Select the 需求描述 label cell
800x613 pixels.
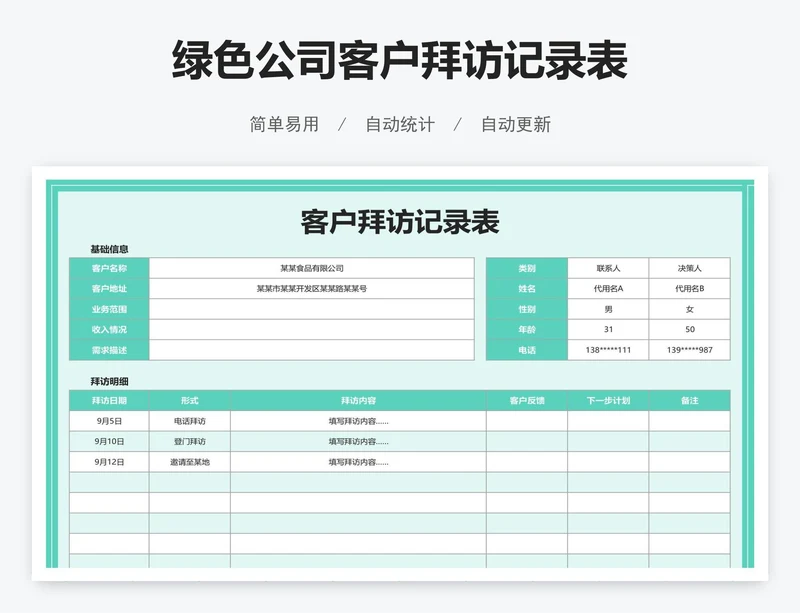coord(109,350)
